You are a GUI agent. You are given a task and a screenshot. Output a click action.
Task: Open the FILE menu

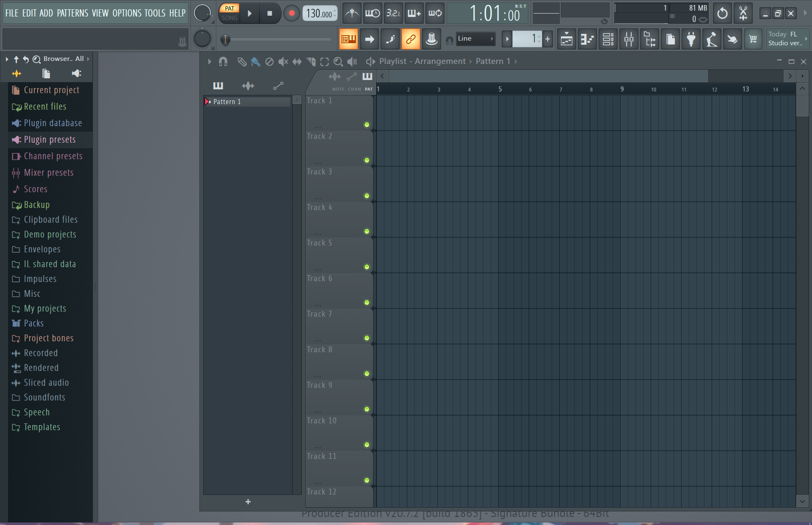click(x=11, y=13)
